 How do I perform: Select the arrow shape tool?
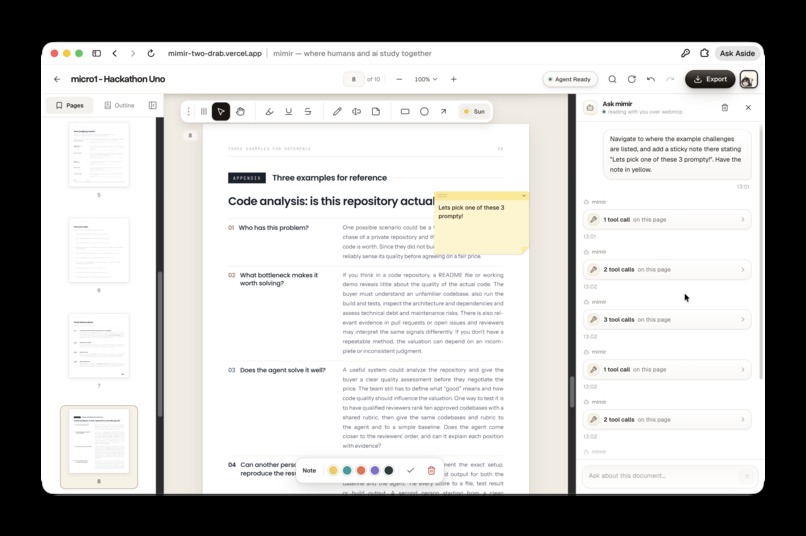click(443, 112)
